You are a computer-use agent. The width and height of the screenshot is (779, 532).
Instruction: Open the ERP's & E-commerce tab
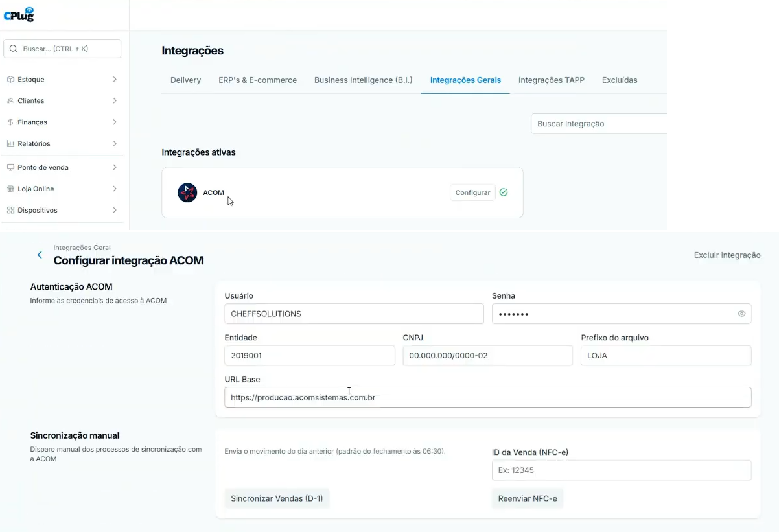coord(257,80)
